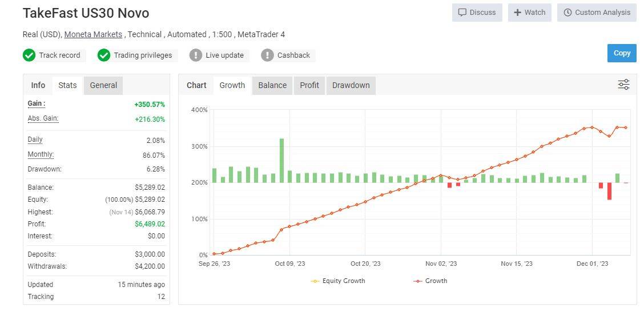
Task: Click the Discuss speech bubble icon
Action: [462, 13]
